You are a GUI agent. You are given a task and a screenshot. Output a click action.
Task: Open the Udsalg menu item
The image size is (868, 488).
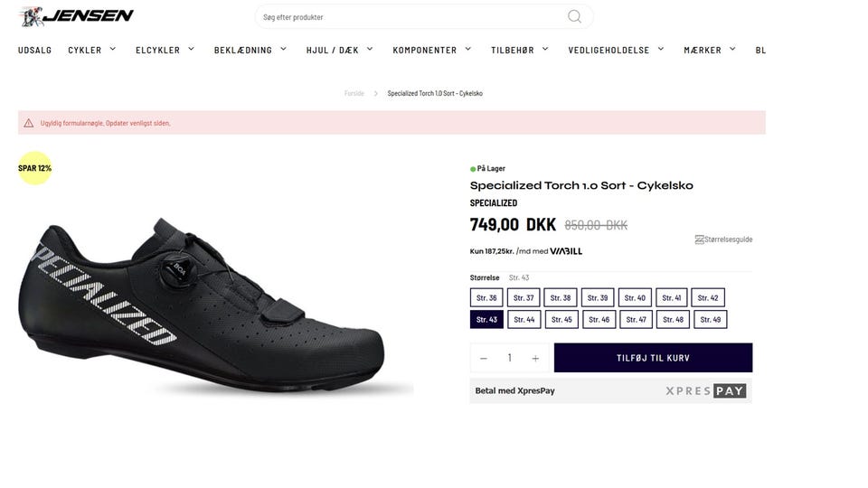(x=34, y=51)
